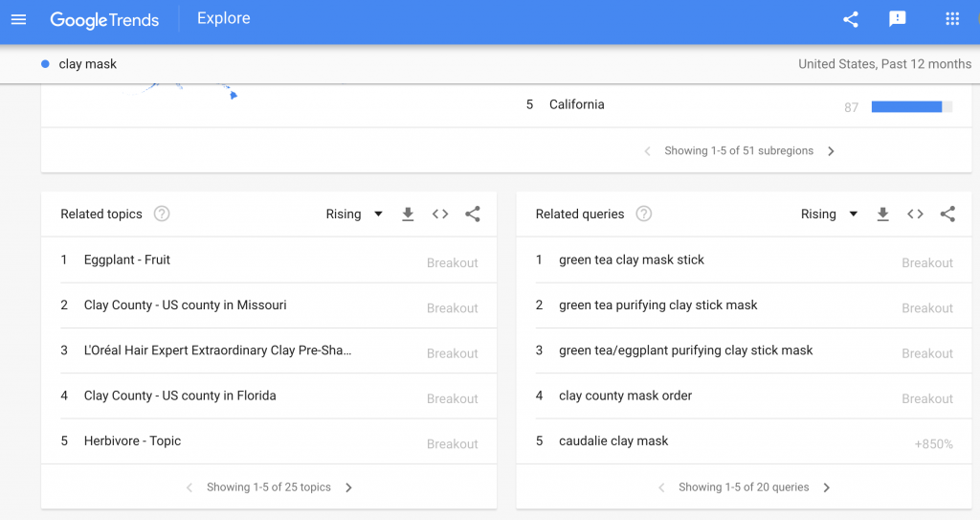Go to next page of subregions

click(x=831, y=150)
